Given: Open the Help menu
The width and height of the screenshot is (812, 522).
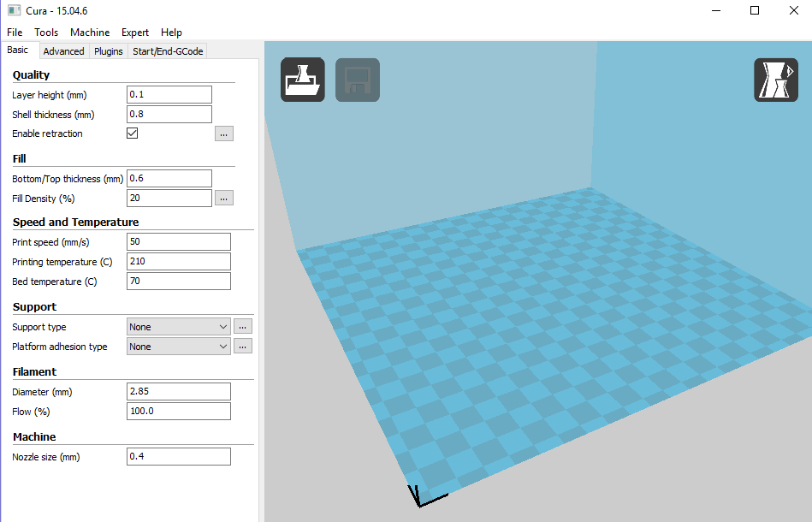Looking at the screenshot, I should pos(171,32).
